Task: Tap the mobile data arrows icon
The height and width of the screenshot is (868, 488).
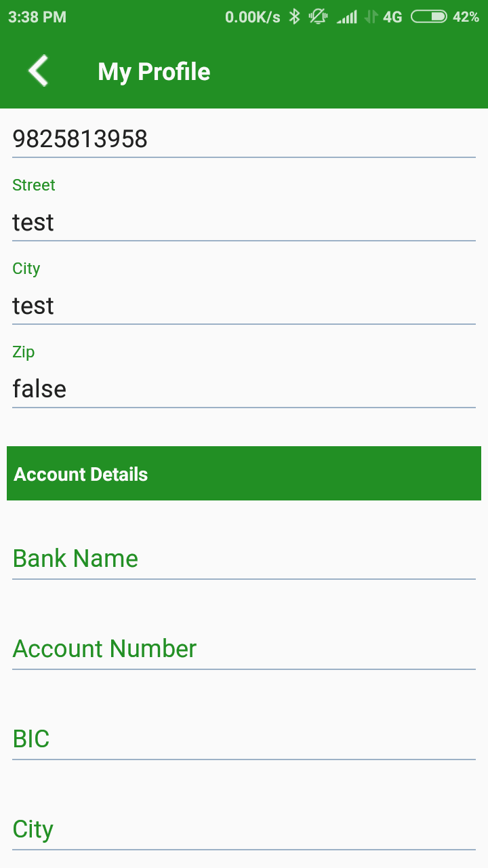Action: click(x=371, y=17)
